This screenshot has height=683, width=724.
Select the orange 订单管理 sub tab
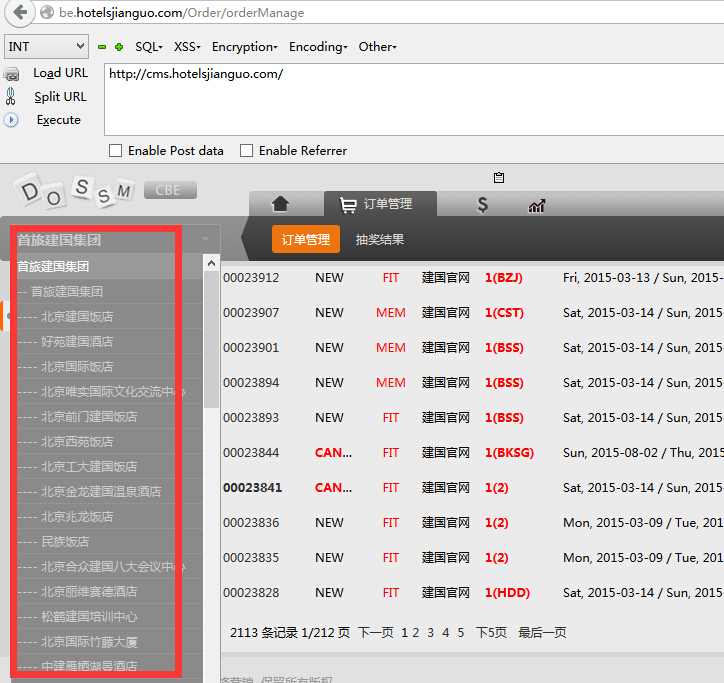coord(306,239)
